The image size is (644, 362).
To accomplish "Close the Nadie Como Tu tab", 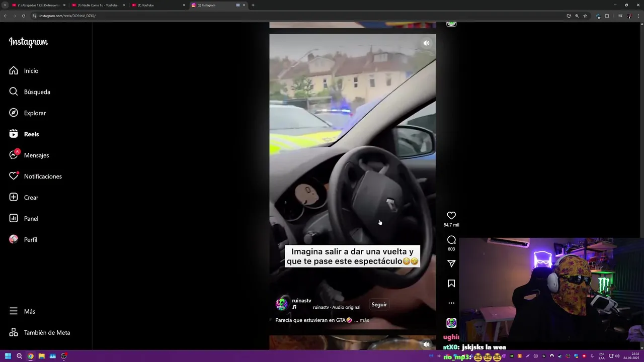I will pos(124,5).
